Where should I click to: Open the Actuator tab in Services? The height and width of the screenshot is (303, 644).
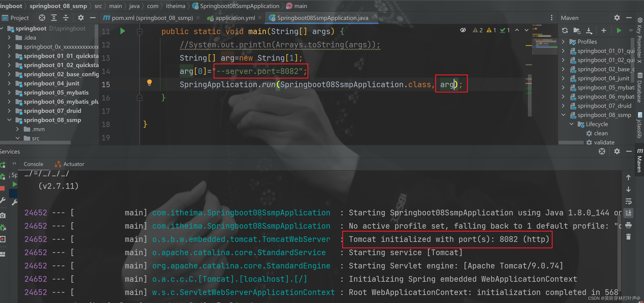(x=69, y=164)
